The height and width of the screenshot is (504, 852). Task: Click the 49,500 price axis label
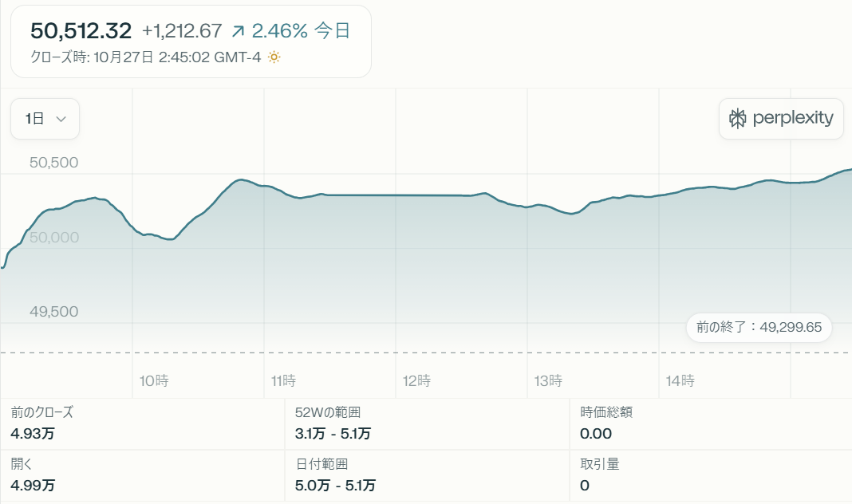coord(54,312)
